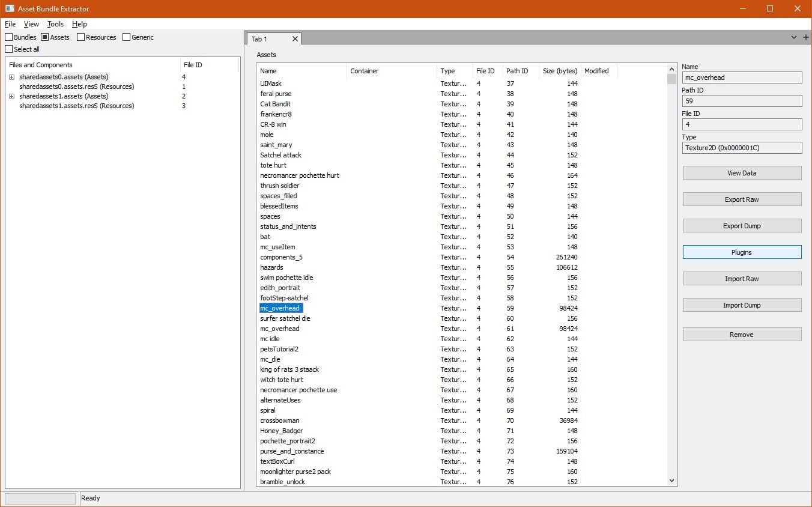This screenshot has height=507, width=812.
Task: Select the purse_and_constance asset
Action: 292,451
